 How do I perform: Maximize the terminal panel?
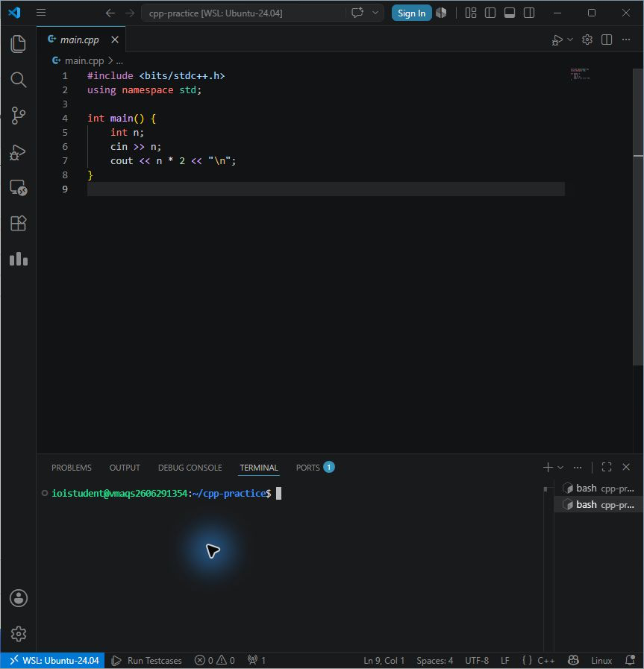[x=607, y=467]
